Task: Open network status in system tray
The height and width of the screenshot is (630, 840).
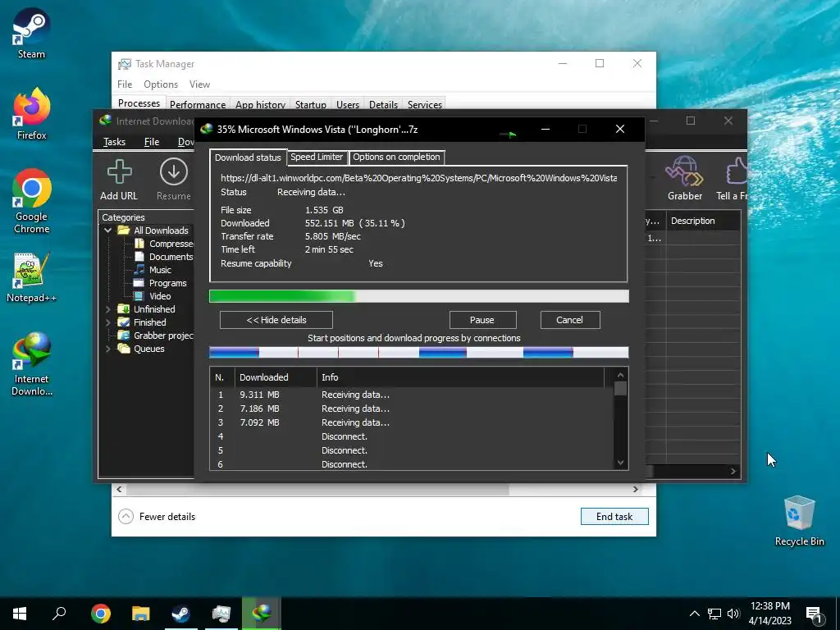Action: tap(714, 614)
